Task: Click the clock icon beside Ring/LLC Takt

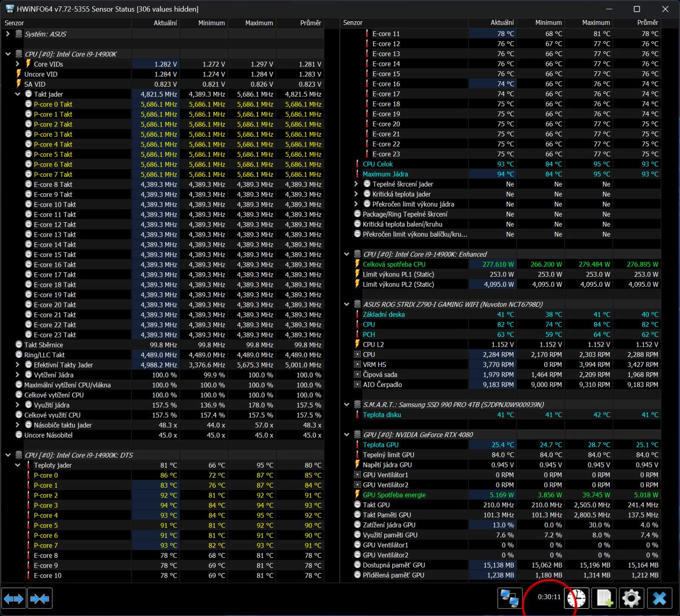Action: point(19,355)
